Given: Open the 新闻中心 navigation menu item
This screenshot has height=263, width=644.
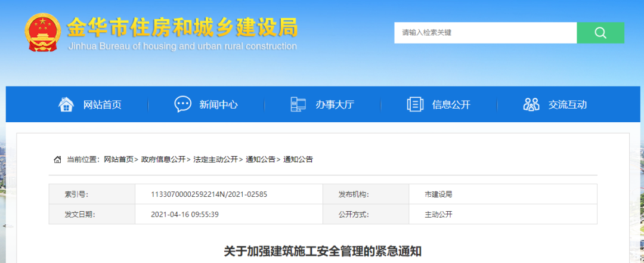Looking at the screenshot, I should coord(218,104).
